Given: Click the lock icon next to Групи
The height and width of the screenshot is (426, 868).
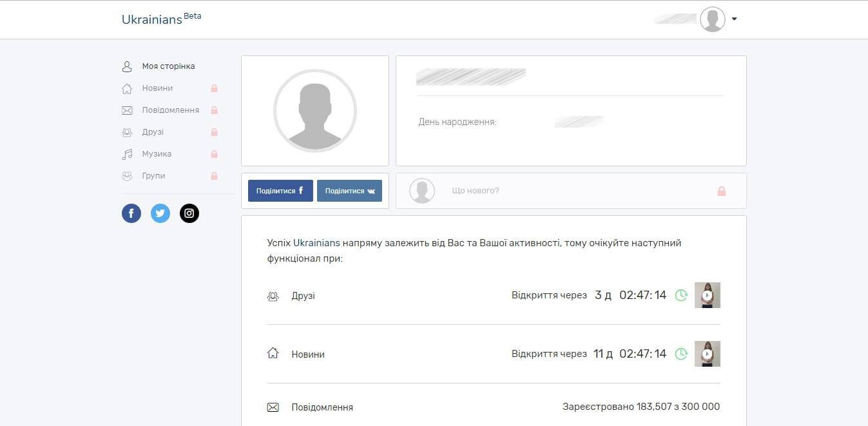Looking at the screenshot, I should coord(214,176).
